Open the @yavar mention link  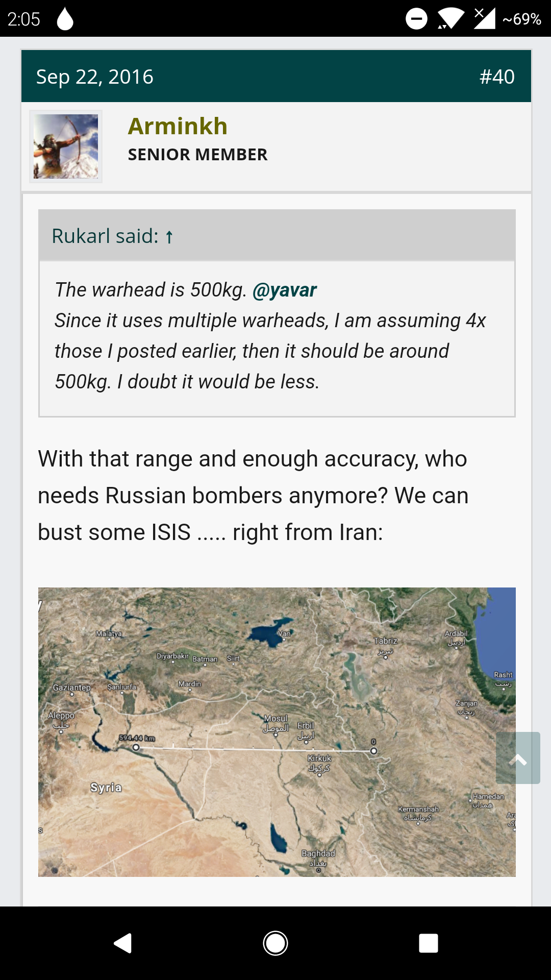[x=285, y=290]
